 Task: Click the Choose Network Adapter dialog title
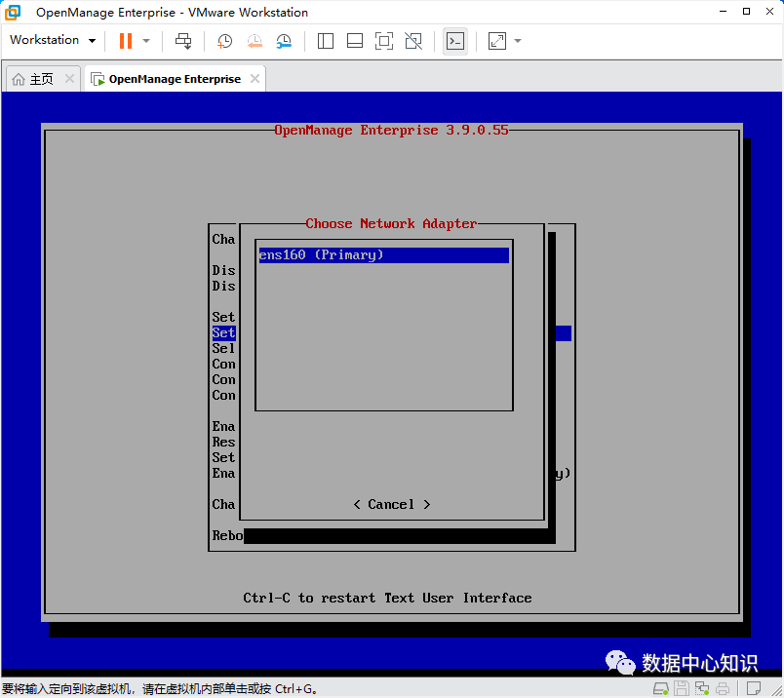[391, 223]
